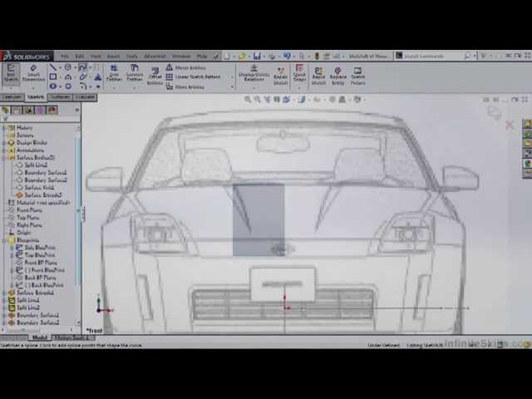Click the Move Entities tool

pyautogui.click(x=185, y=86)
